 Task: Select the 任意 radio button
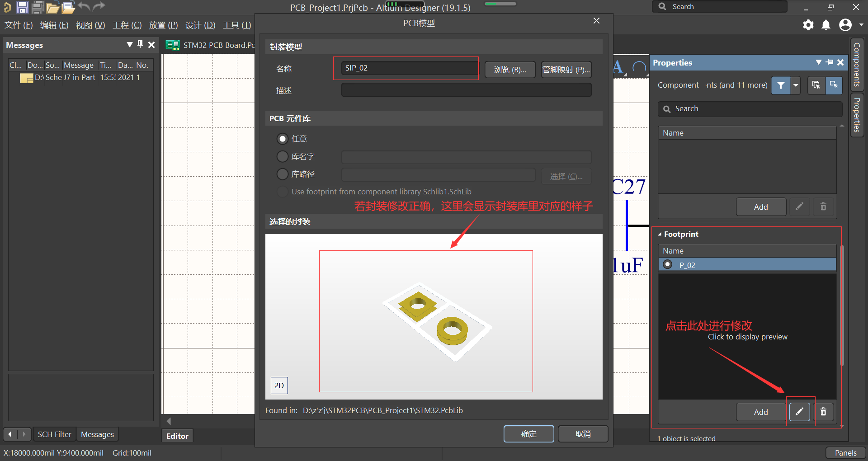click(x=283, y=139)
